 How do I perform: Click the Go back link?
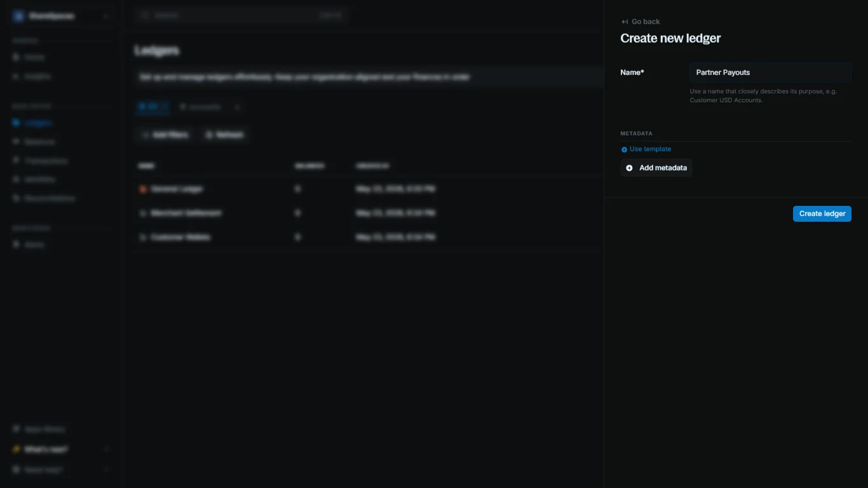click(x=641, y=22)
